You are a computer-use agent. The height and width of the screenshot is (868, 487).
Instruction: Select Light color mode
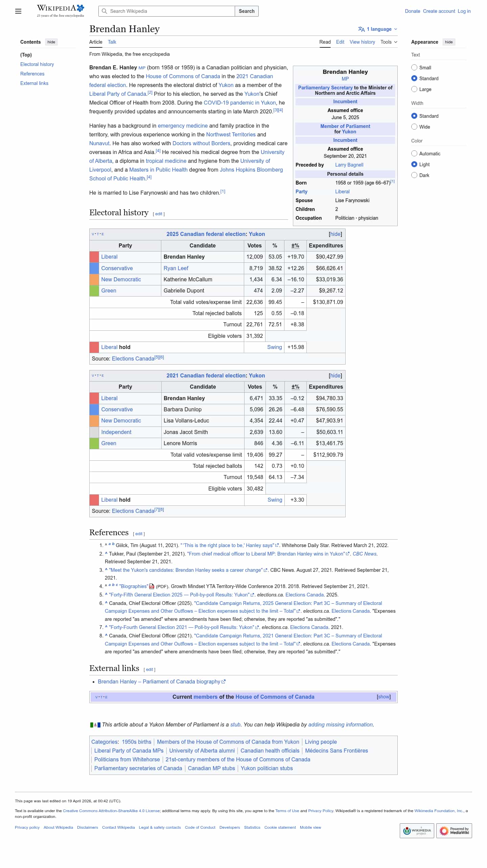(x=414, y=164)
